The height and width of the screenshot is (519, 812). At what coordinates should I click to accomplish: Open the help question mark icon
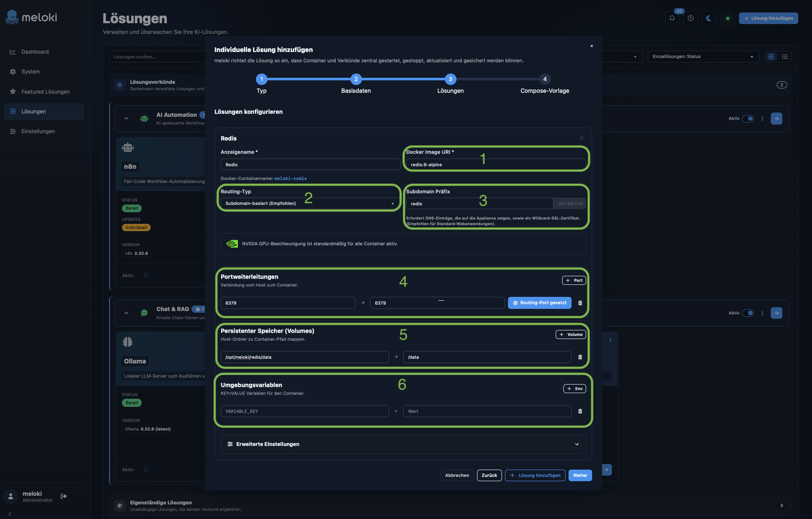point(690,18)
